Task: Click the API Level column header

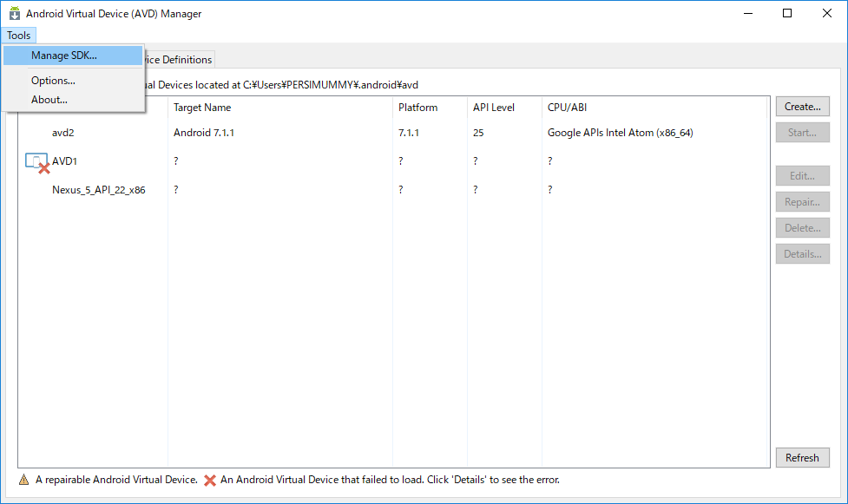Action: pyautogui.click(x=504, y=108)
